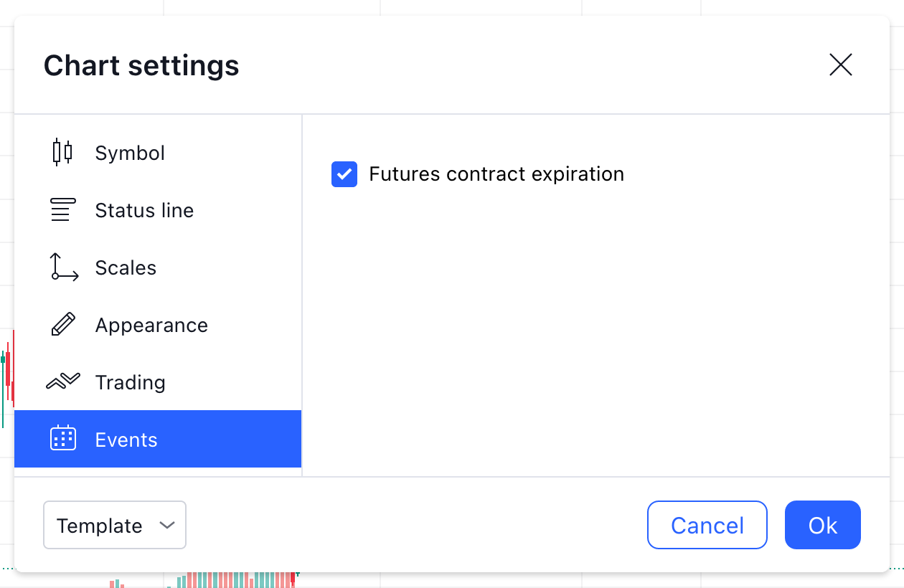Image resolution: width=904 pixels, height=588 pixels.
Task: Open the Template dropdown
Action: pyautogui.click(x=115, y=525)
